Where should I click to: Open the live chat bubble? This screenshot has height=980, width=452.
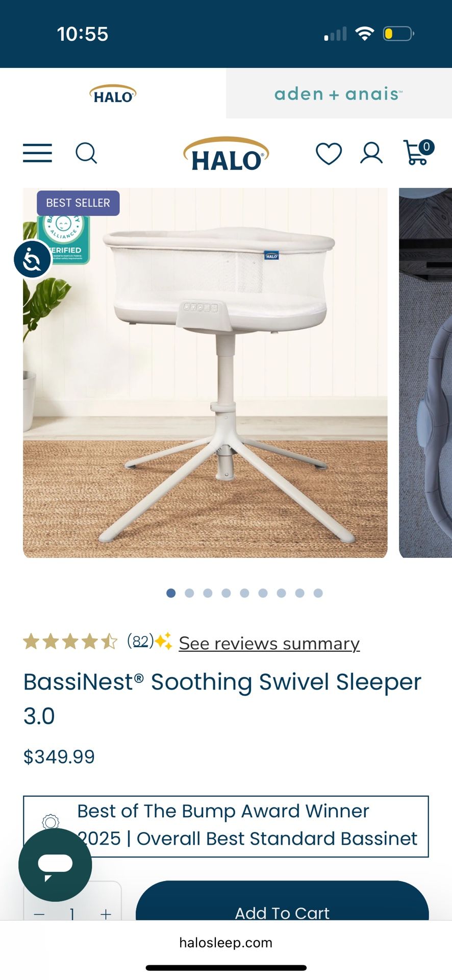tap(55, 865)
